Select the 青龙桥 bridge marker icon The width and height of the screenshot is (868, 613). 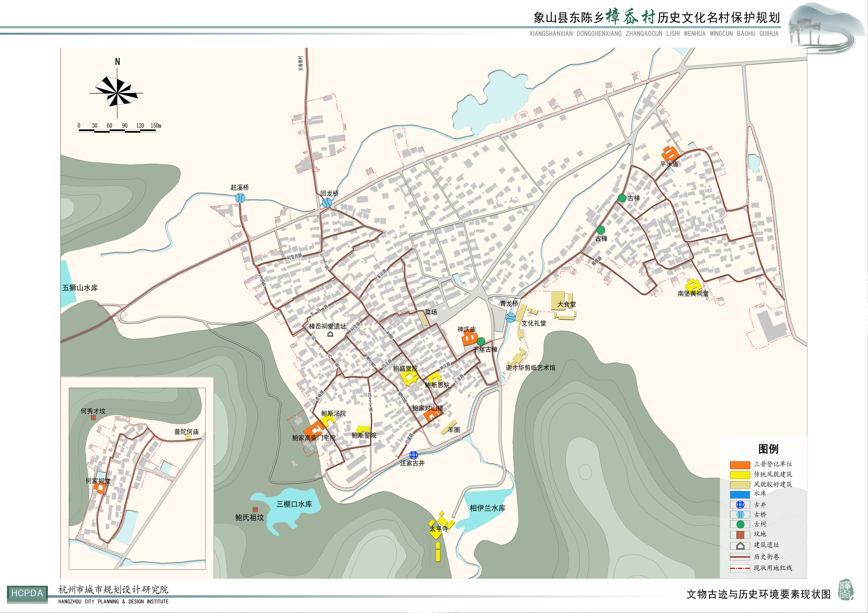[511, 318]
